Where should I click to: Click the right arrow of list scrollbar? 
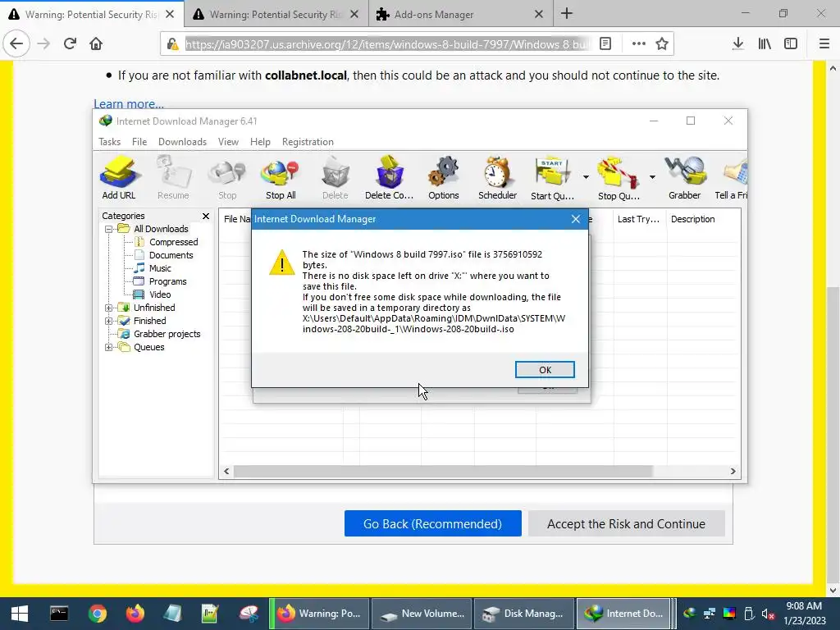[x=733, y=472]
